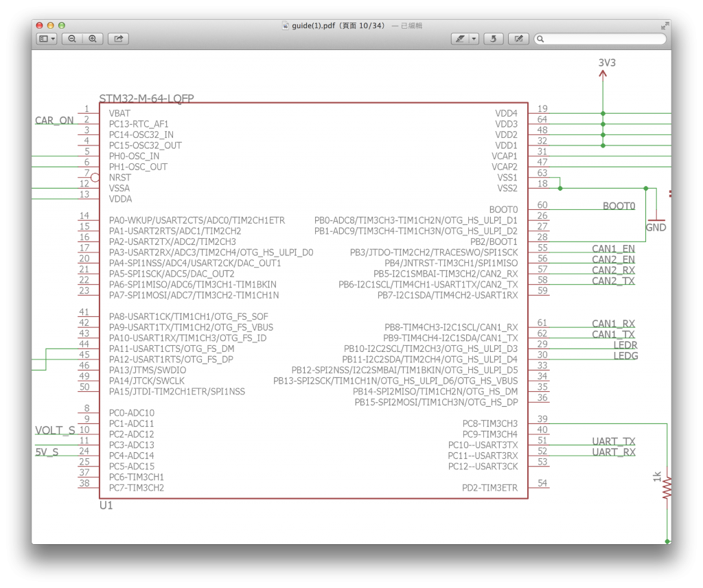Image resolution: width=703 pixels, height=588 pixels.
Task: Click the fullscreen arrows icon
Action: coord(665,26)
